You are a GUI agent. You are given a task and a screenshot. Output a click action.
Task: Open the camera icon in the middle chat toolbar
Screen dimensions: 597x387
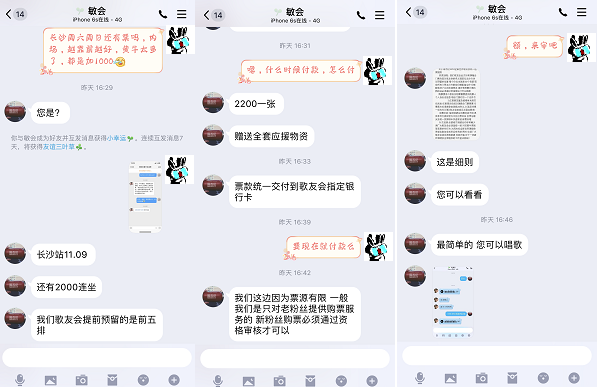[279, 381]
